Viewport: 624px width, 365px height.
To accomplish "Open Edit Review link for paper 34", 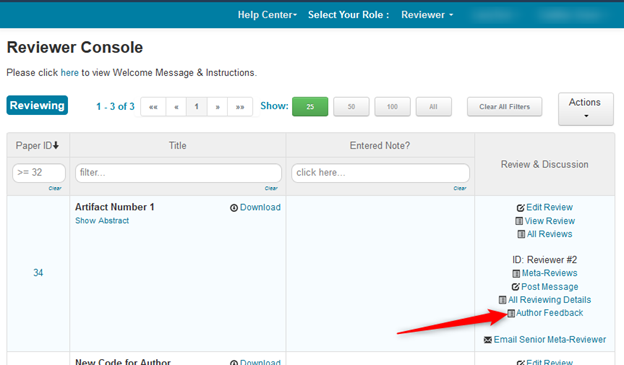I will pos(549,207).
